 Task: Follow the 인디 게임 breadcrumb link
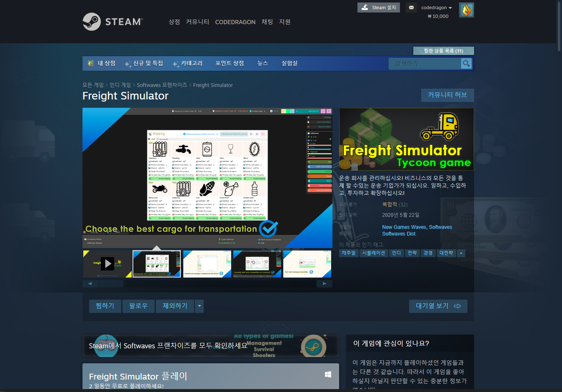[x=120, y=85]
